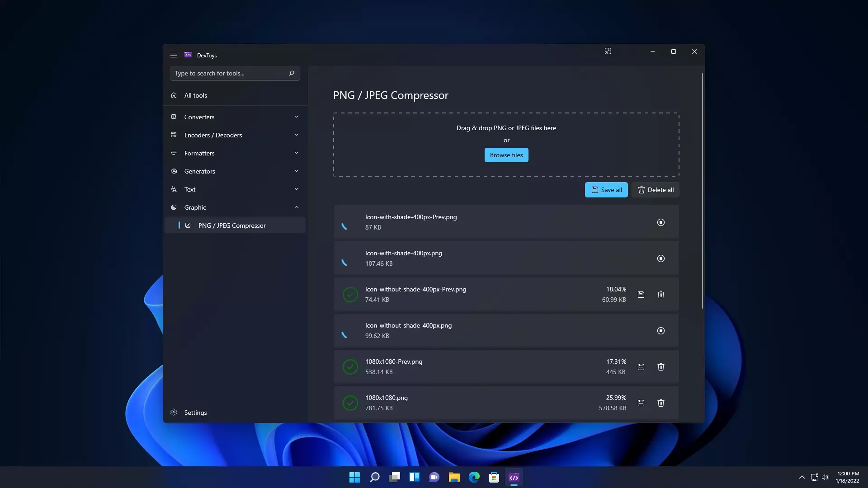This screenshot has width=868, height=488.
Task: Open All tools menu item
Action: point(196,95)
